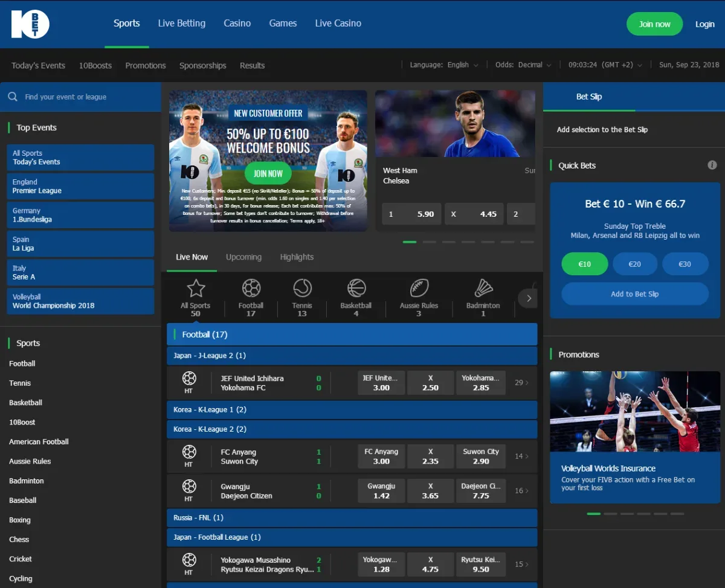Bet on Suwon City at 2.90
The width and height of the screenshot is (725, 588).
pyautogui.click(x=481, y=456)
